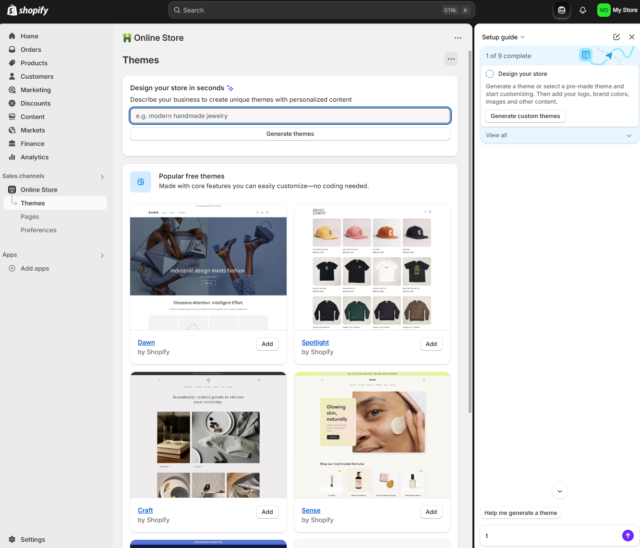Add the Sense theme
Image resolution: width=640 pixels, height=548 pixels.
coord(431,512)
